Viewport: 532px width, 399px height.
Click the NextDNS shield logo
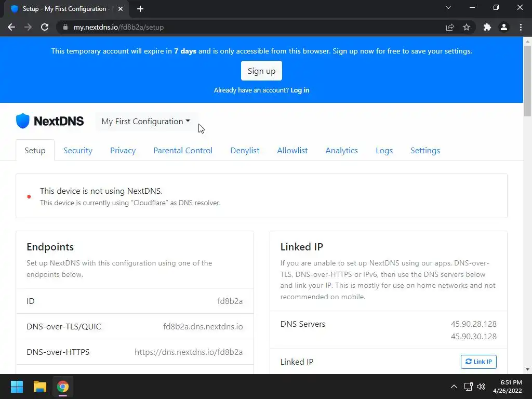tap(23, 121)
